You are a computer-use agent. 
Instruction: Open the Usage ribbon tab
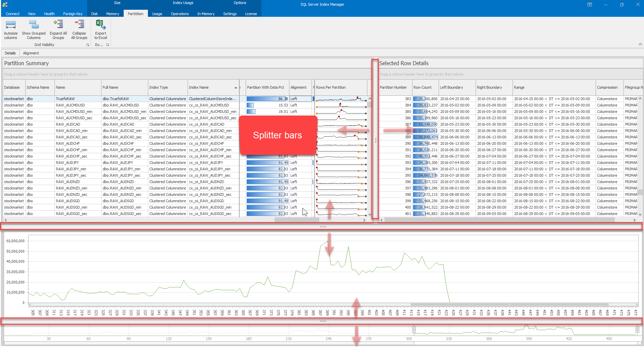(x=157, y=14)
